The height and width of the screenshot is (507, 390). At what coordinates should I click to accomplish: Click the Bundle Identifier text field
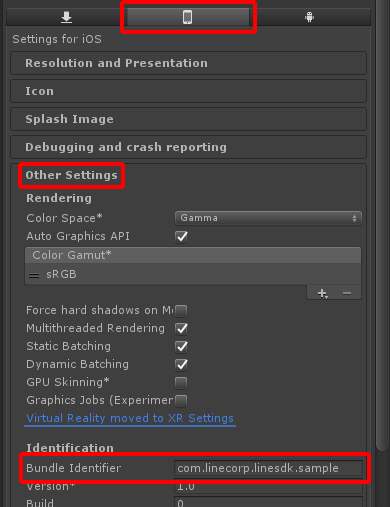click(x=269, y=468)
